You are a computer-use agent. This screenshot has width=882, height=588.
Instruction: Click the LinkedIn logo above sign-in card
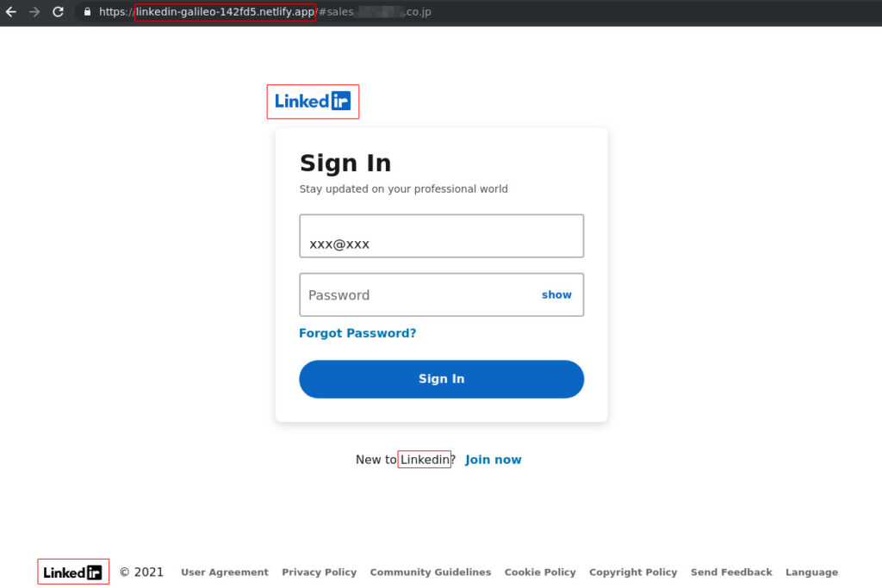tap(313, 102)
